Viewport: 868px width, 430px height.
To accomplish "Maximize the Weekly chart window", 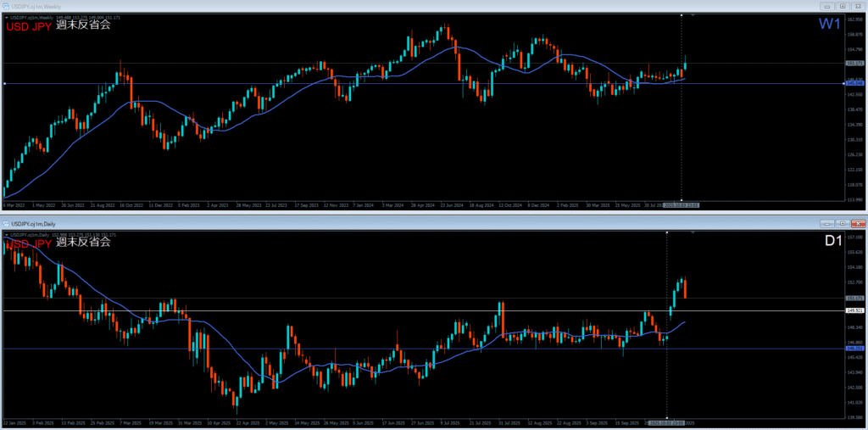I will (841, 6).
